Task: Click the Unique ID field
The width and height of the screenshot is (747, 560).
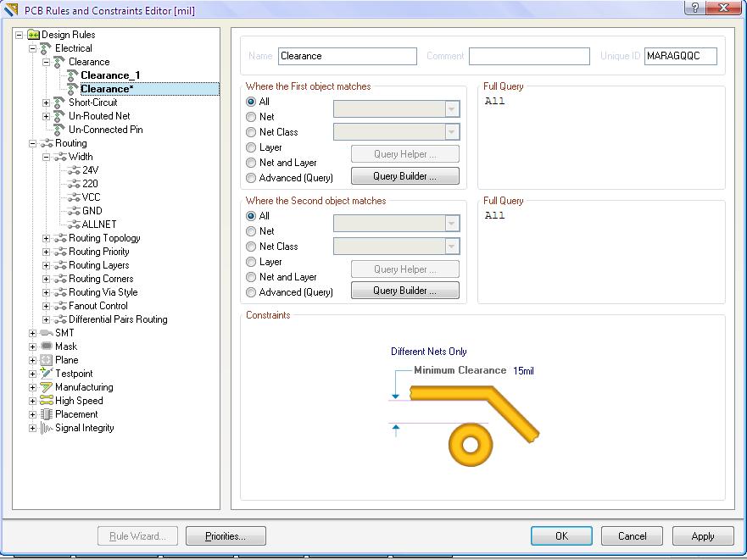Action: click(680, 56)
